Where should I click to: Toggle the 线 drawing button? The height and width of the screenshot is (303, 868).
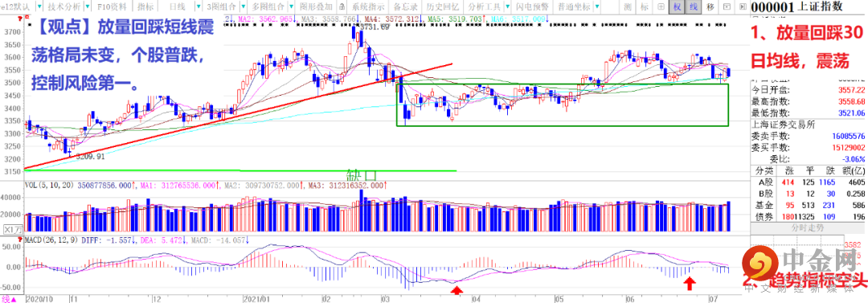(693, 6)
